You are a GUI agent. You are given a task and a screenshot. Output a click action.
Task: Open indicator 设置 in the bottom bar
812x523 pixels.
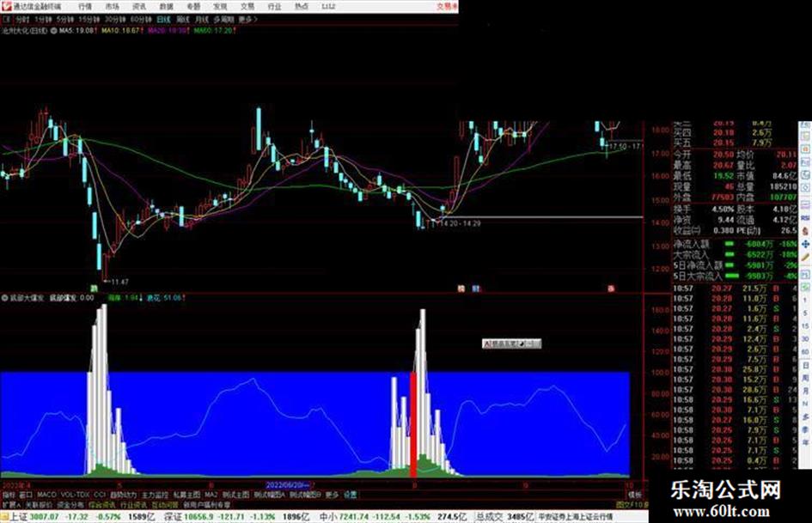[350, 495]
